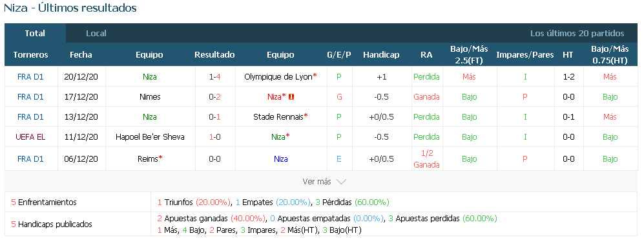Click FRA D1 in the 20/12/20 row
Screen dimensions: 644x240
[30, 76]
